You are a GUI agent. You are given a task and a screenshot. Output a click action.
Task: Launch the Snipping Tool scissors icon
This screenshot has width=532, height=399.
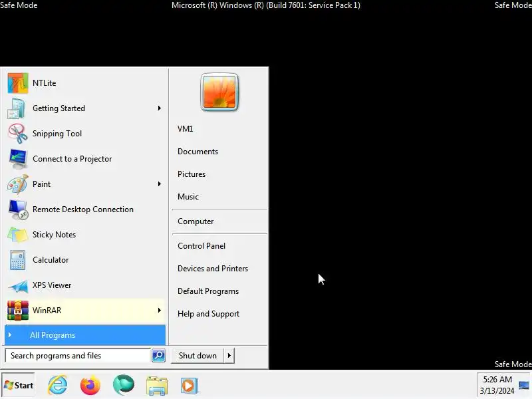[18, 134]
